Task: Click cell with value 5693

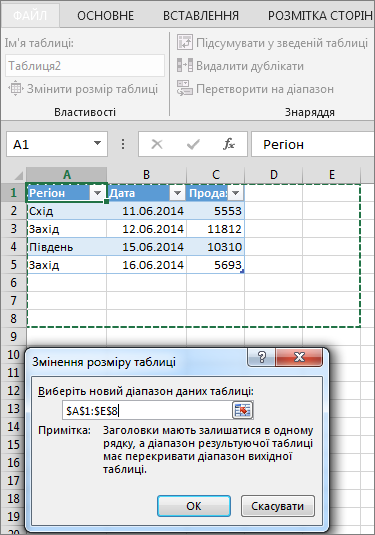Action: [215, 265]
